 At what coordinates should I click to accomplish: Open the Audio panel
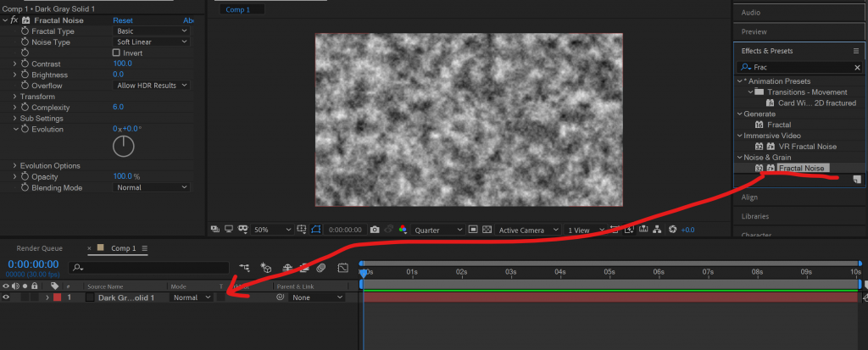pyautogui.click(x=751, y=12)
